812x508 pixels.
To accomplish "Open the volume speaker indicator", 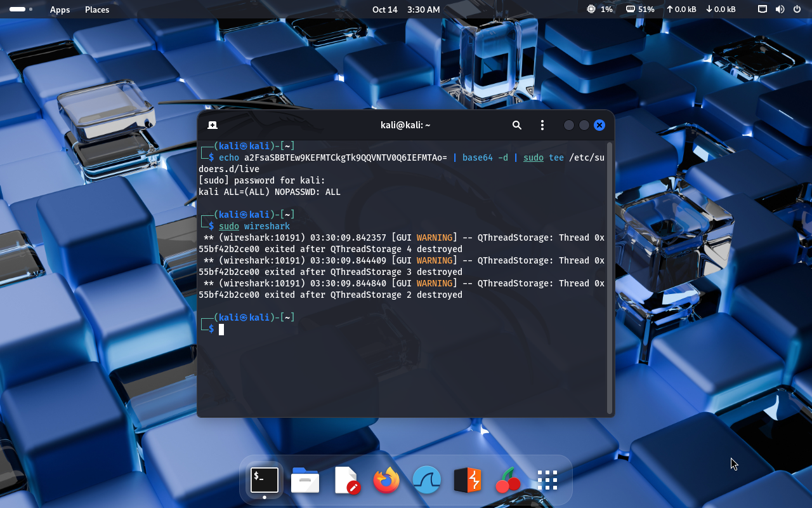I will coord(780,10).
